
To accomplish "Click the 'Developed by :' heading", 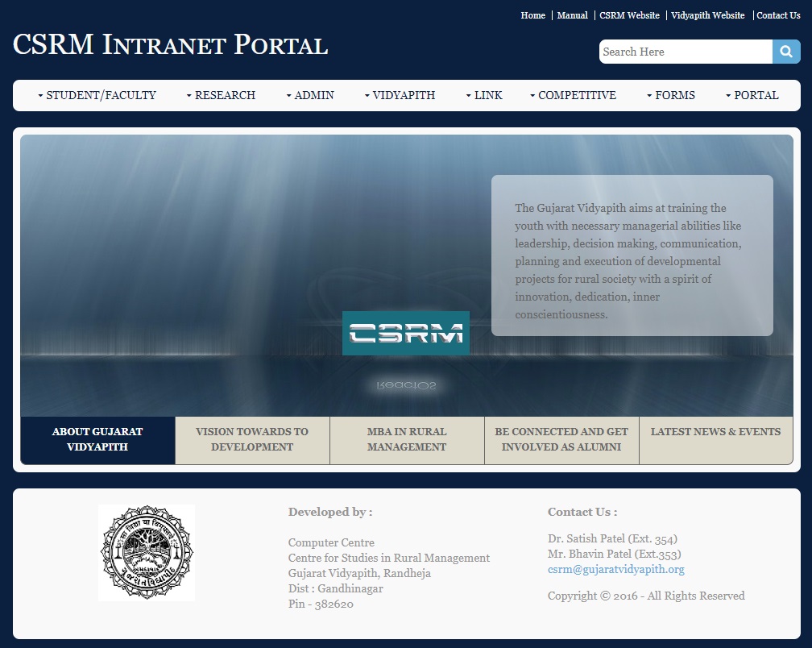I will point(330,513).
